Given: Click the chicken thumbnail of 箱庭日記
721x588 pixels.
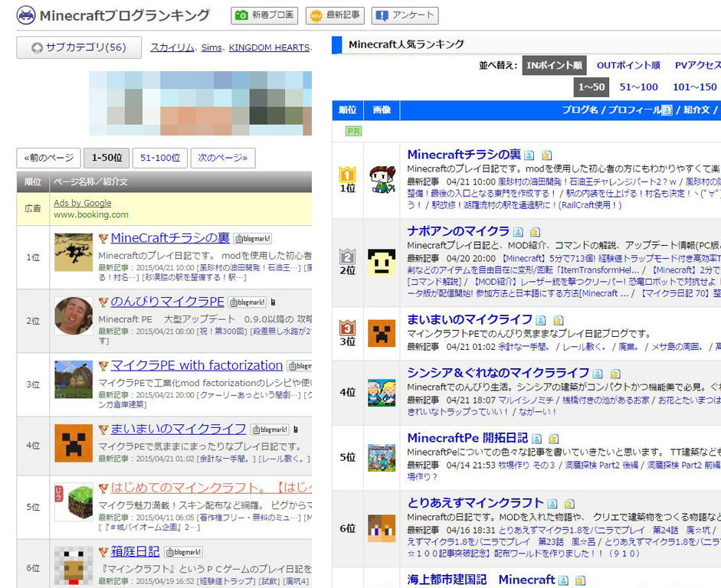Looking at the screenshot, I should [x=74, y=566].
